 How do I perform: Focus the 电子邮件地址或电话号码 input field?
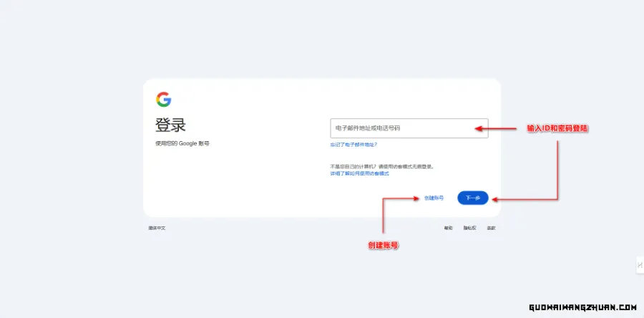tap(409, 128)
